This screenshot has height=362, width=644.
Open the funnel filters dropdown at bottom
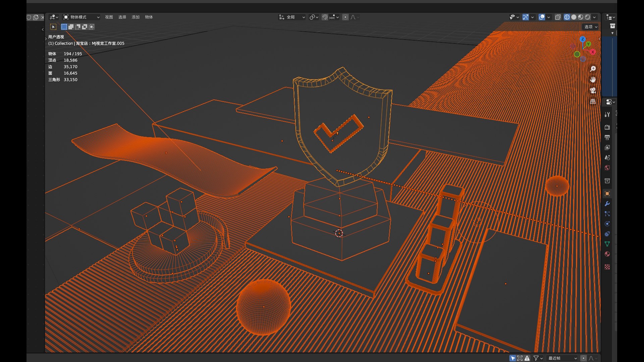pos(538,358)
